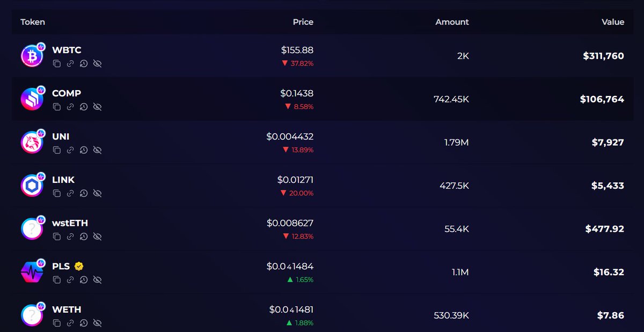Hide the PLS token
The width and height of the screenshot is (644, 332).
click(x=97, y=280)
